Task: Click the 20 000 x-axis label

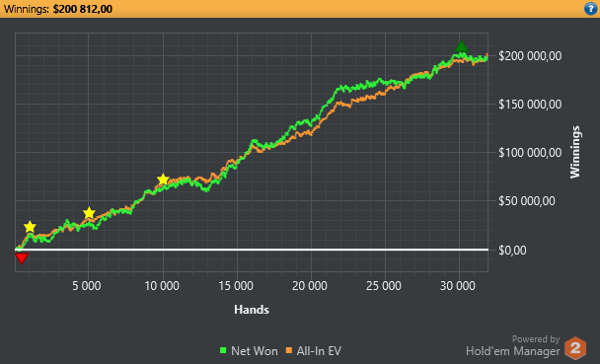Action: click(x=310, y=286)
